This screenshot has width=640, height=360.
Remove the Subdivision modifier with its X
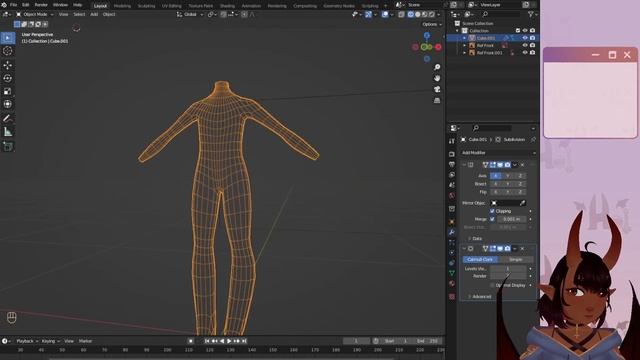click(522, 249)
